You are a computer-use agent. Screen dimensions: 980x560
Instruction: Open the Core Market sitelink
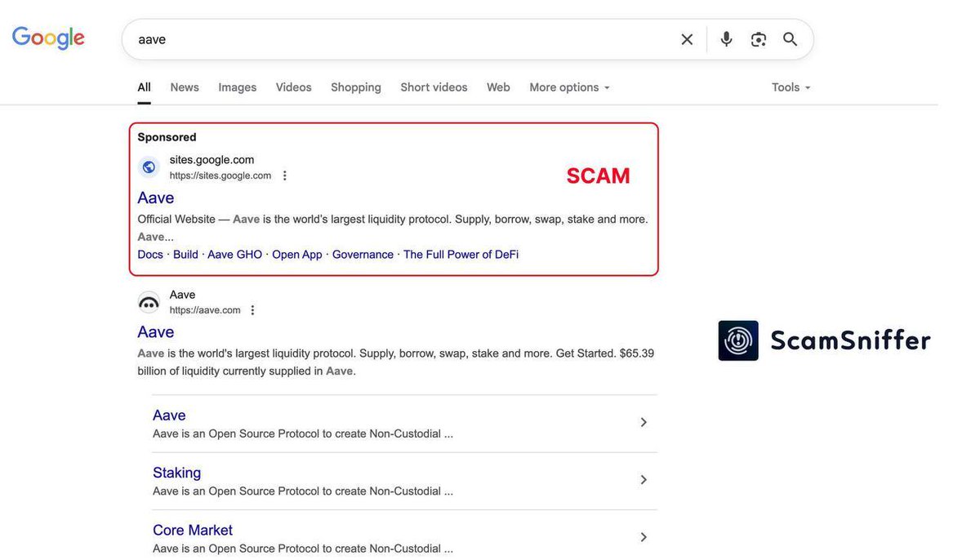[x=192, y=530]
